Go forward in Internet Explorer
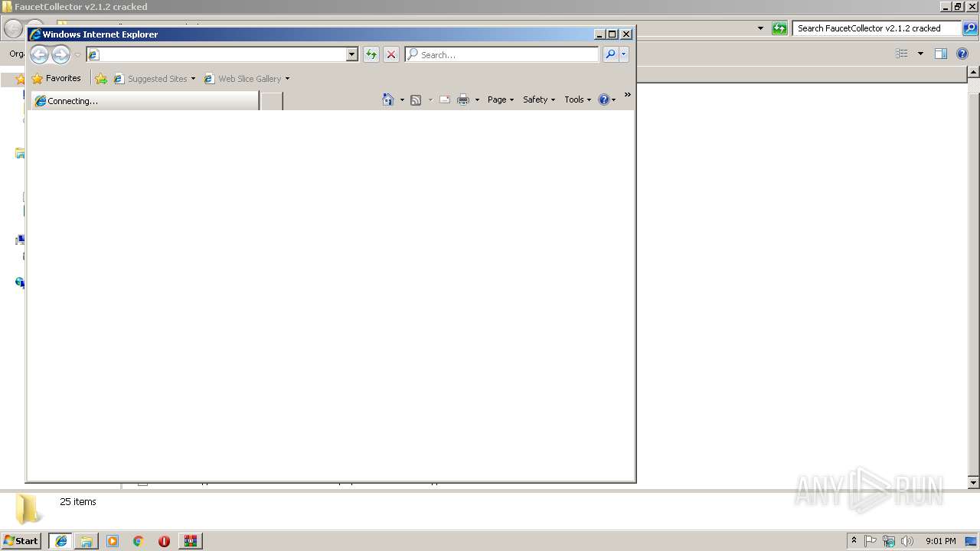 tap(60, 54)
